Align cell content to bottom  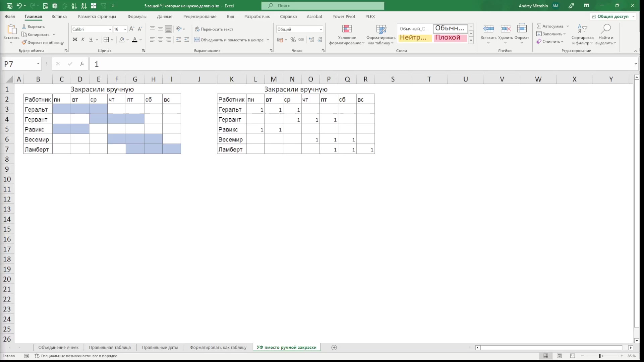coord(168,29)
